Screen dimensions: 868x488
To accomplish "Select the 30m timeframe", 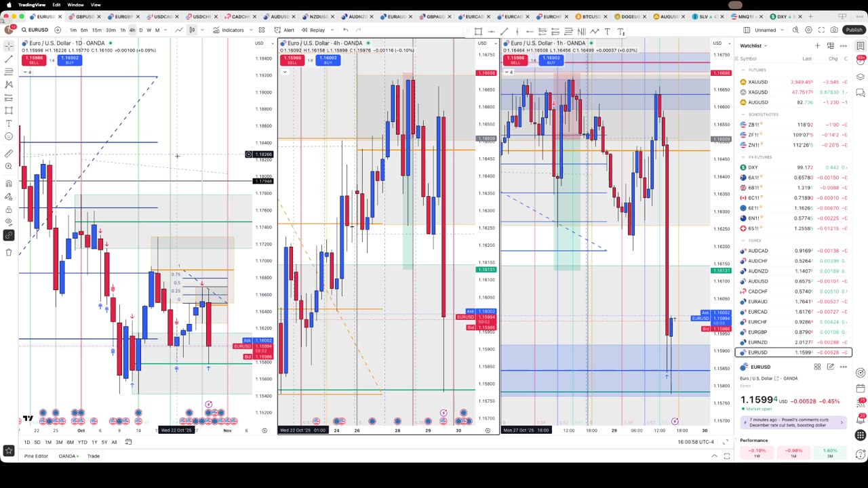I will point(110,30).
